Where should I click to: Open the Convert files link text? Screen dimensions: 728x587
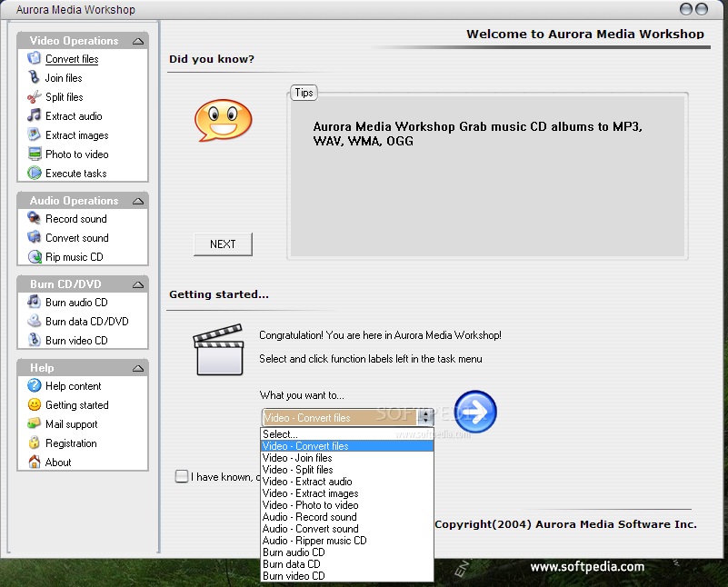pyautogui.click(x=72, y=59)
